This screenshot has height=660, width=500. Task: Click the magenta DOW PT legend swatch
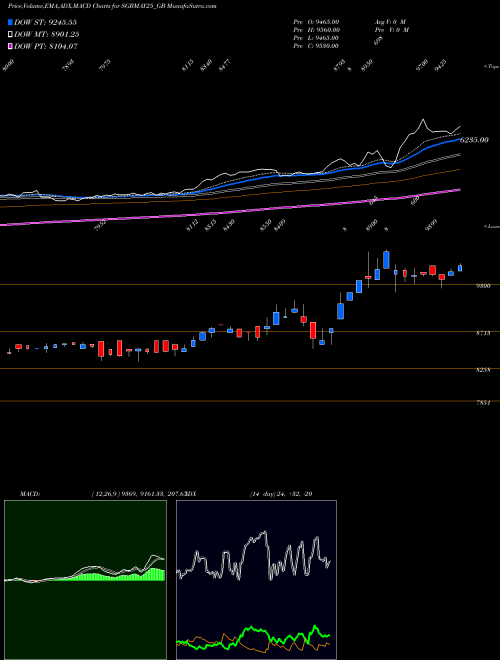click(11, 46)
